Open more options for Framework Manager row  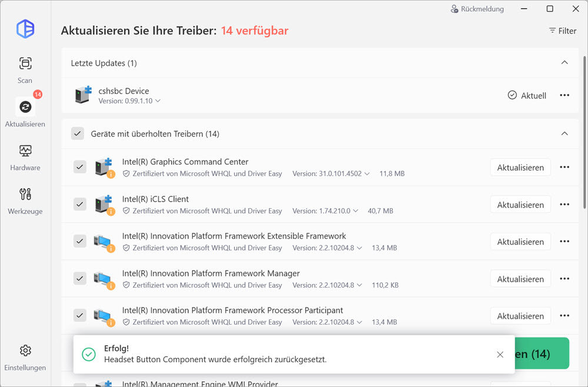point(564,279)
